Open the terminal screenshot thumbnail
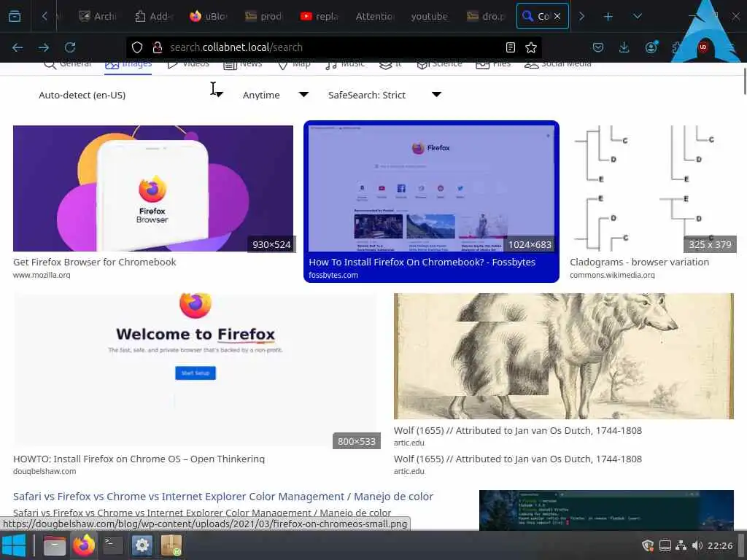This screenshot has width=747, height=560. 606,510
